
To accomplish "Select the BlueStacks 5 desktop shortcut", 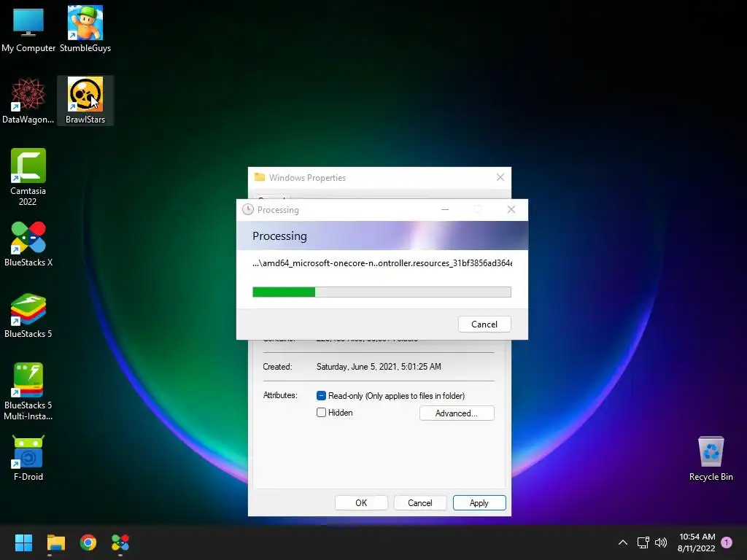I will (x=28, y=315).
